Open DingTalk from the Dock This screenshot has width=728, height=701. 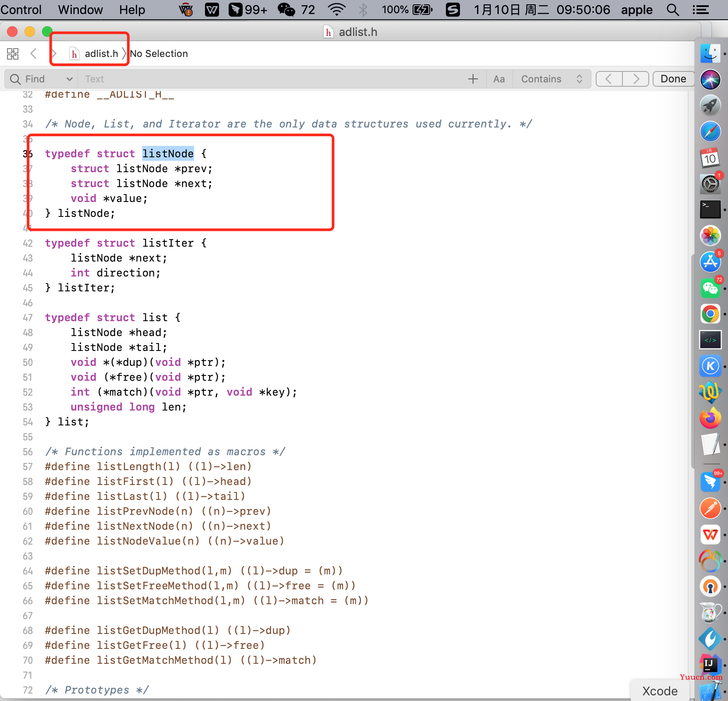[x=710, y=482]
